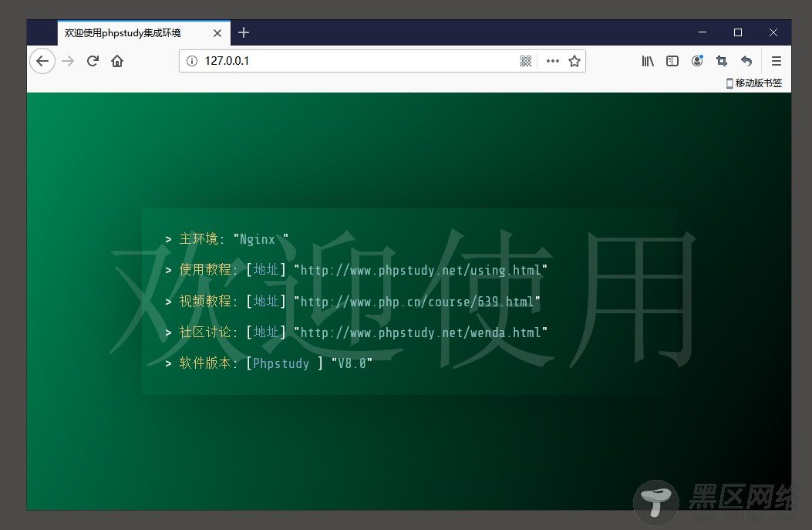Click the course/639.html URL text
This screenshot has height=530, width=812.
pos(417,301)
